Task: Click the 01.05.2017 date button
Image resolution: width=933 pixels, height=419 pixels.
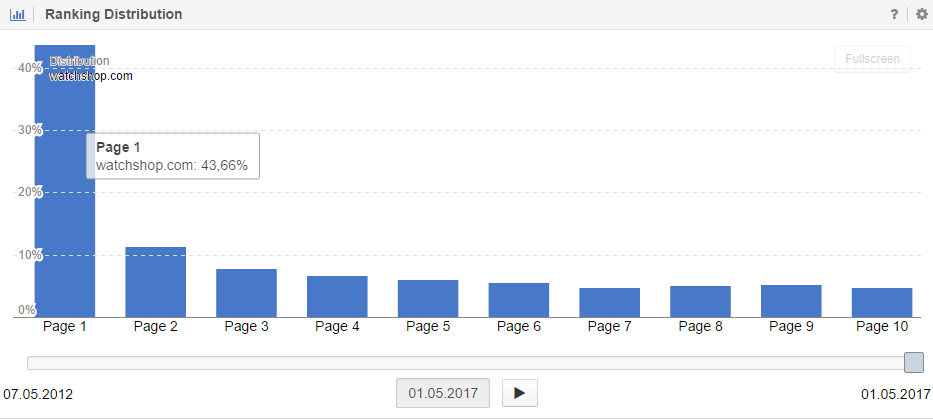Action: [x=443, y=393]
